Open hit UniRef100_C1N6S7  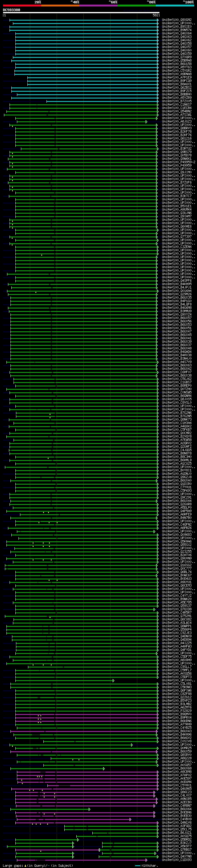(x=177, y=104)
